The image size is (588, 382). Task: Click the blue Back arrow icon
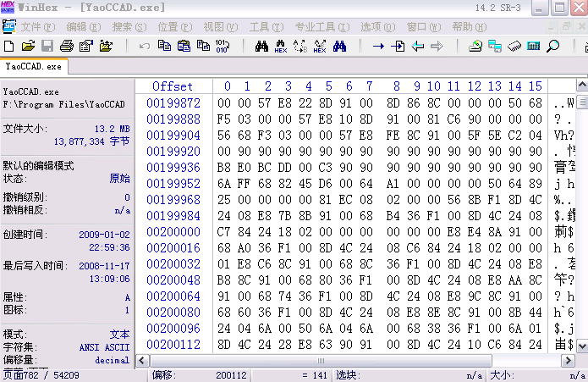click(x=417, y=46)
